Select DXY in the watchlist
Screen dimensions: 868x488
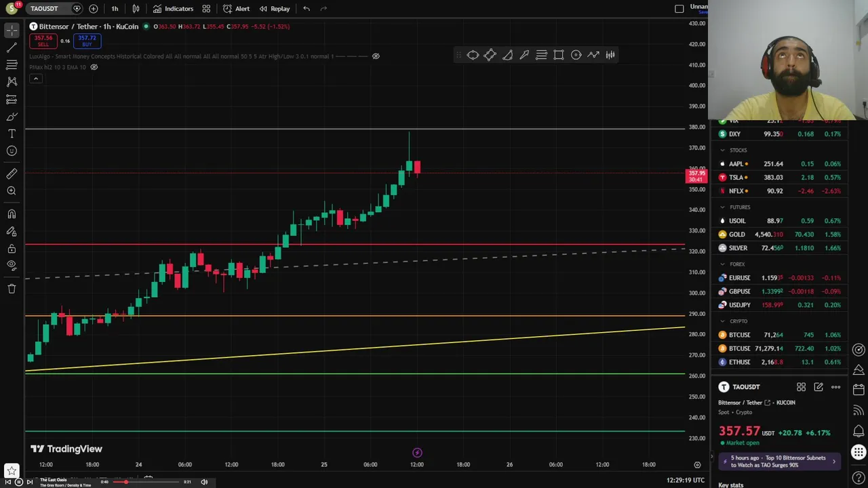coord(780,134)
